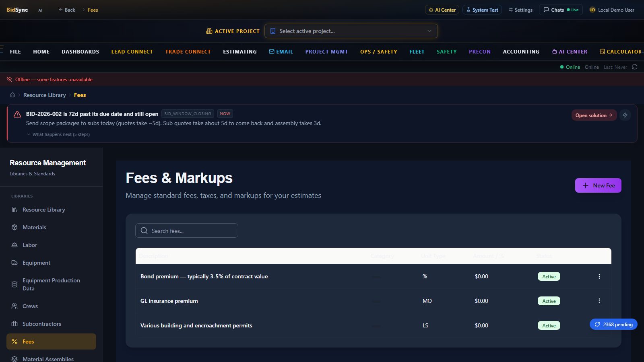Viewport: 644px width, 362px height.
Task: Click the MO unit type cell
Action: (427, 301)
